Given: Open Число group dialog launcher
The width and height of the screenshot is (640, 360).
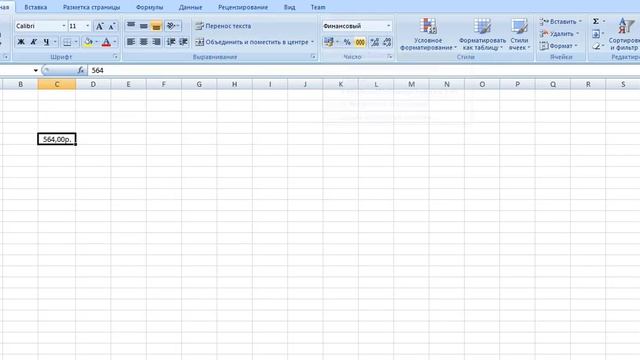Looking at the screenshot, I should [x=390, y=57].
